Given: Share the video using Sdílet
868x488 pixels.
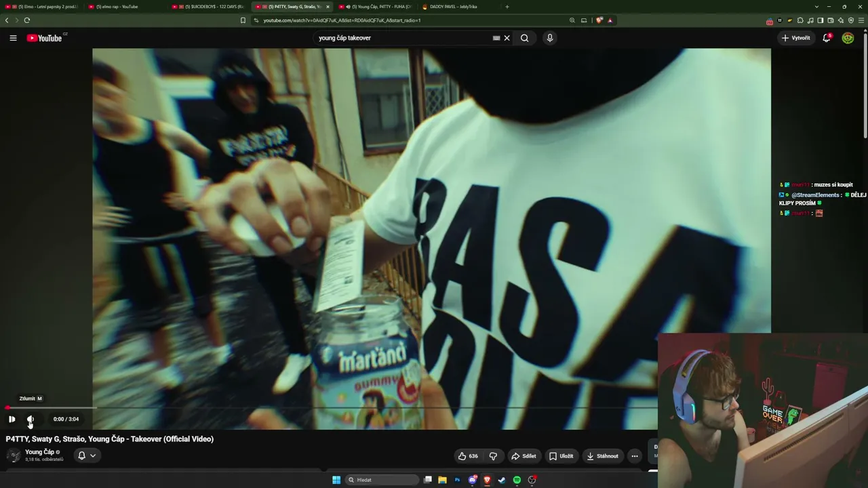Looking at the screenshot, I should pyautogui.click(x=524, y=456).
